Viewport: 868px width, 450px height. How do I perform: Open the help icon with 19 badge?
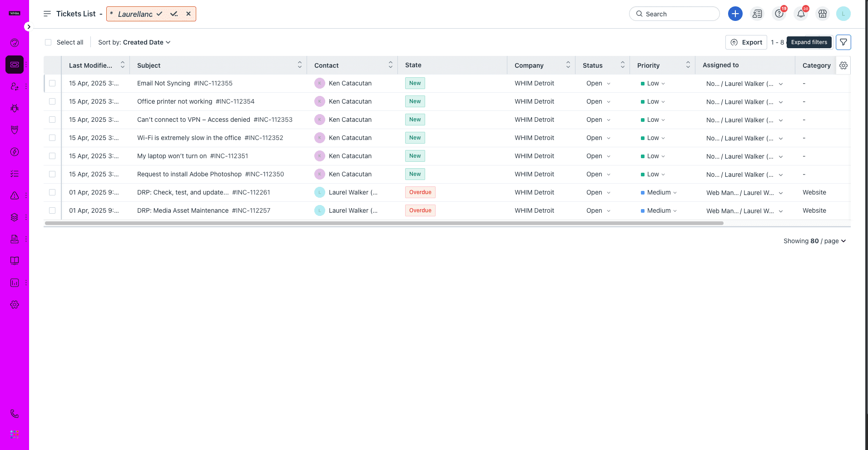point(779,14)
